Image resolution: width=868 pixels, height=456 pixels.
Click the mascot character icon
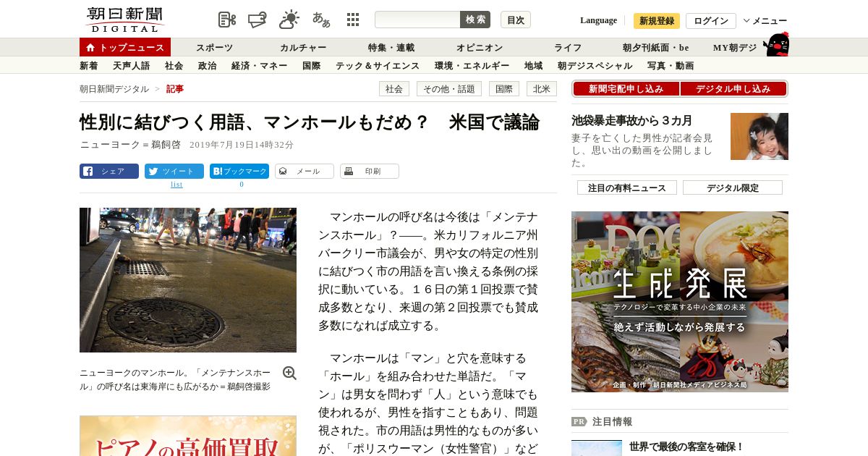[776, 44]
